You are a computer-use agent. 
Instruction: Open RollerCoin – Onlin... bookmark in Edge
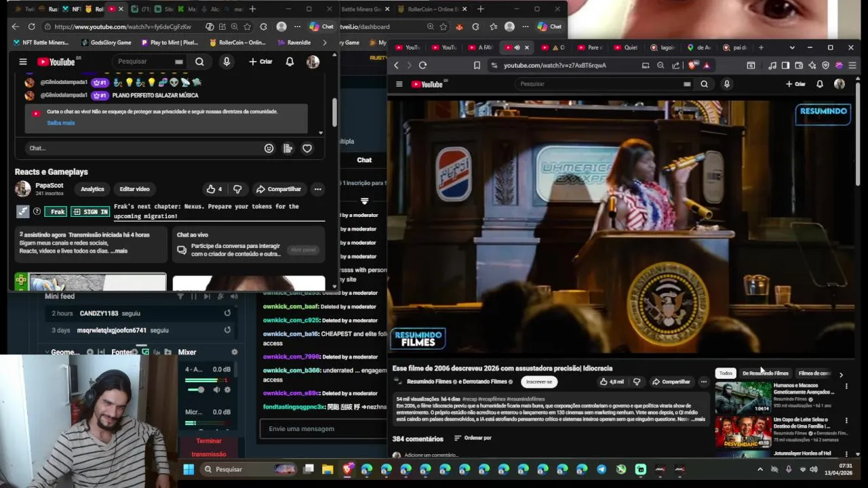coord(237,42)
